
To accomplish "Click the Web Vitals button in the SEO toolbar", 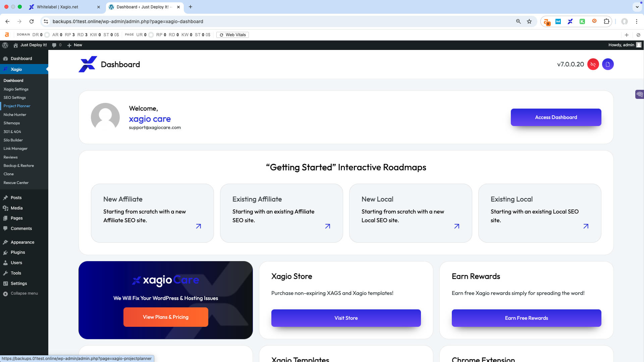I will tap(233, 35).
